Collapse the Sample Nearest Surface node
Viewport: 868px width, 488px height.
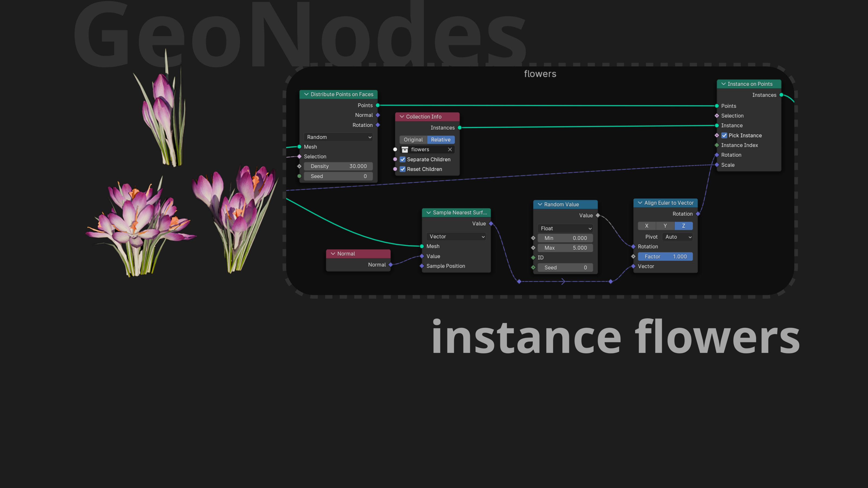point(429,213)
